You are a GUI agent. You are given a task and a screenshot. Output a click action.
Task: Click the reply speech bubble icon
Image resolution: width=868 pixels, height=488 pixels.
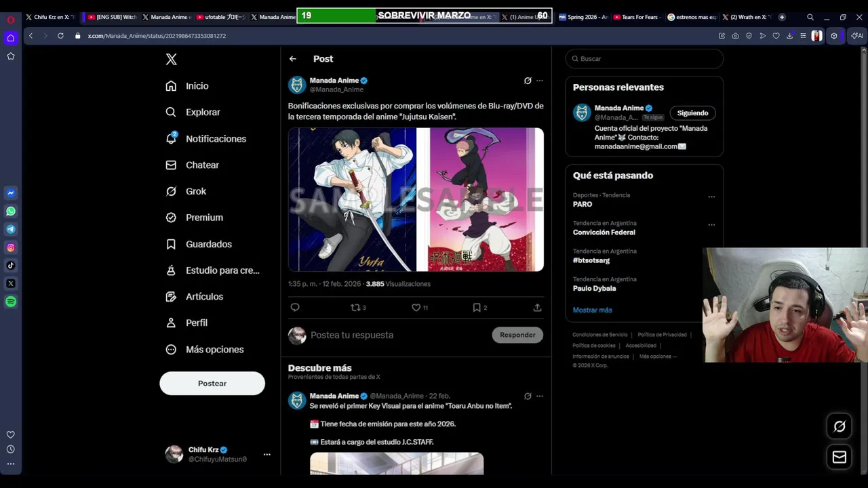click(295, 308)
